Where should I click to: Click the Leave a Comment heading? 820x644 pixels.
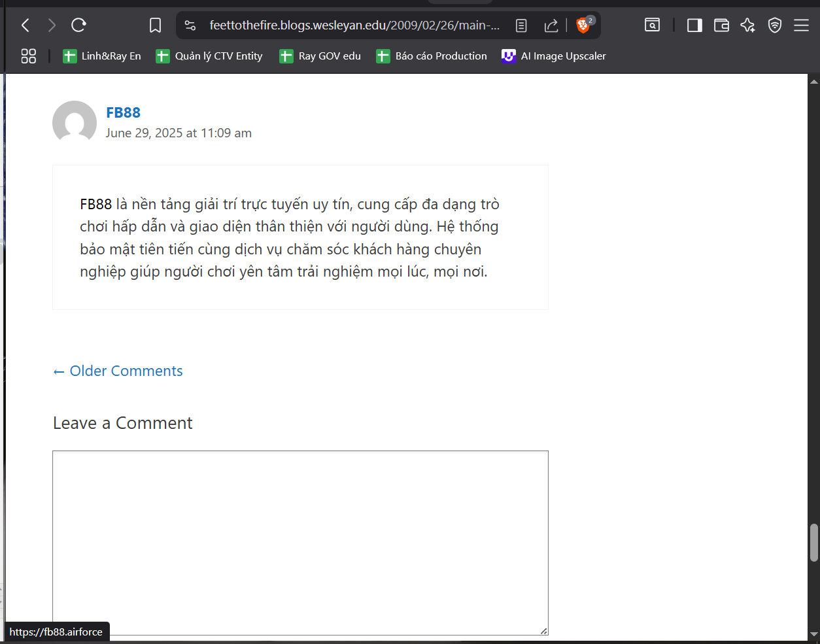tap(122, 423)
